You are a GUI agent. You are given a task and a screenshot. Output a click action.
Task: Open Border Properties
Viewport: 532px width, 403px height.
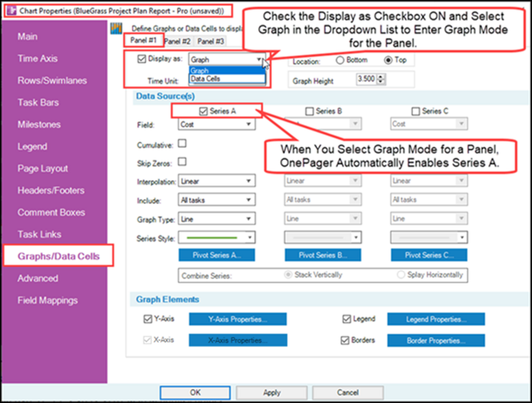click(436, 341)
